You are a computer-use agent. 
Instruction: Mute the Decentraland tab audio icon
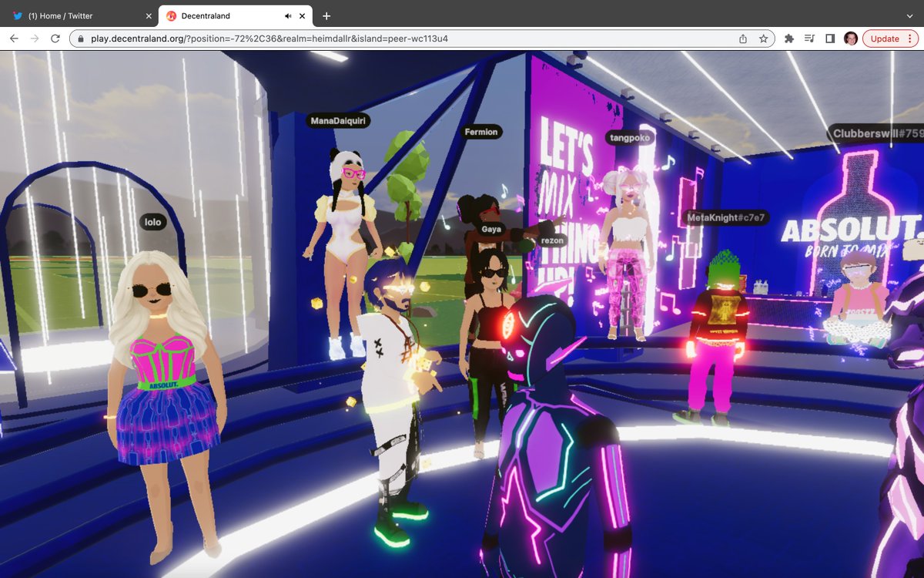click(287, 15)
